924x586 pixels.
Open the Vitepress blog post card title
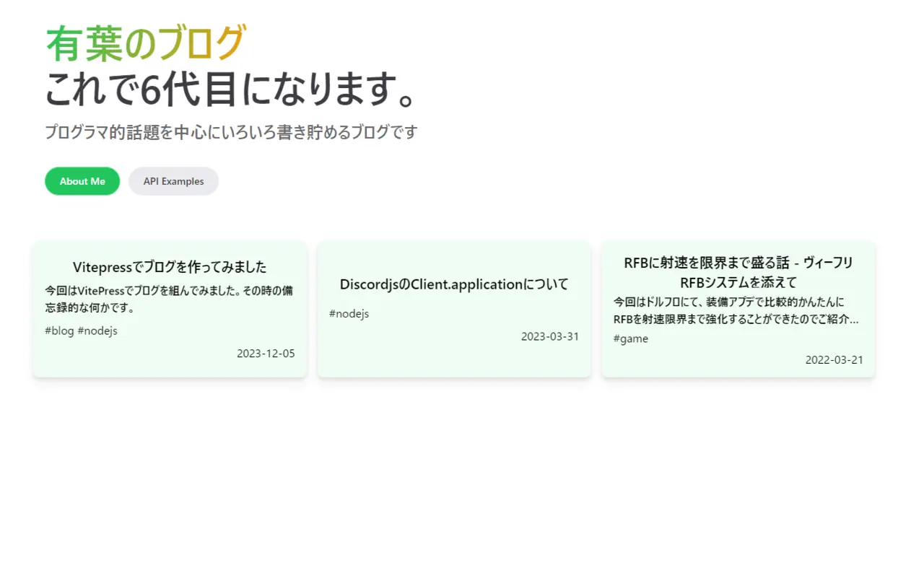(170, 267)
